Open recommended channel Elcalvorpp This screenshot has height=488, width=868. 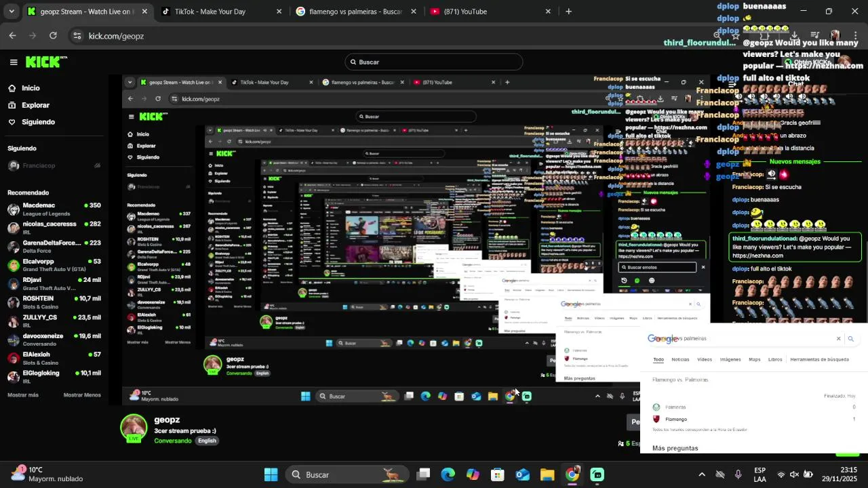54,265
